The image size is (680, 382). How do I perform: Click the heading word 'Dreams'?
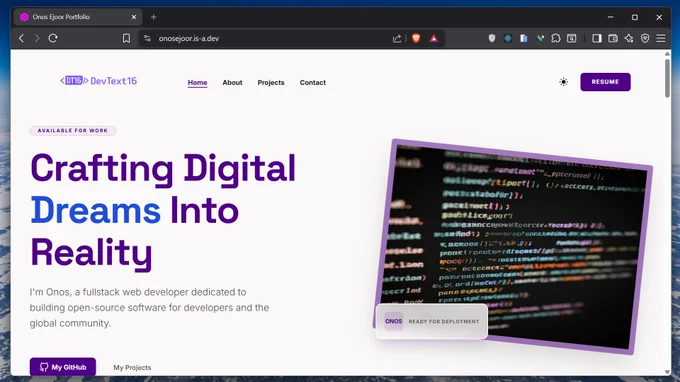click(x=95, y=210)
